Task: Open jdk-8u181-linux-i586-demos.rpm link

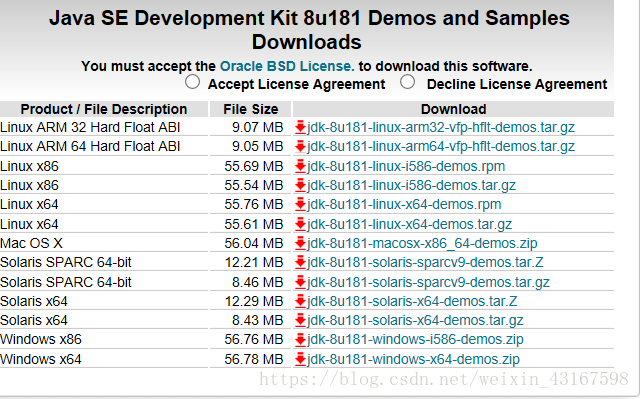Action: coord(406,166)
